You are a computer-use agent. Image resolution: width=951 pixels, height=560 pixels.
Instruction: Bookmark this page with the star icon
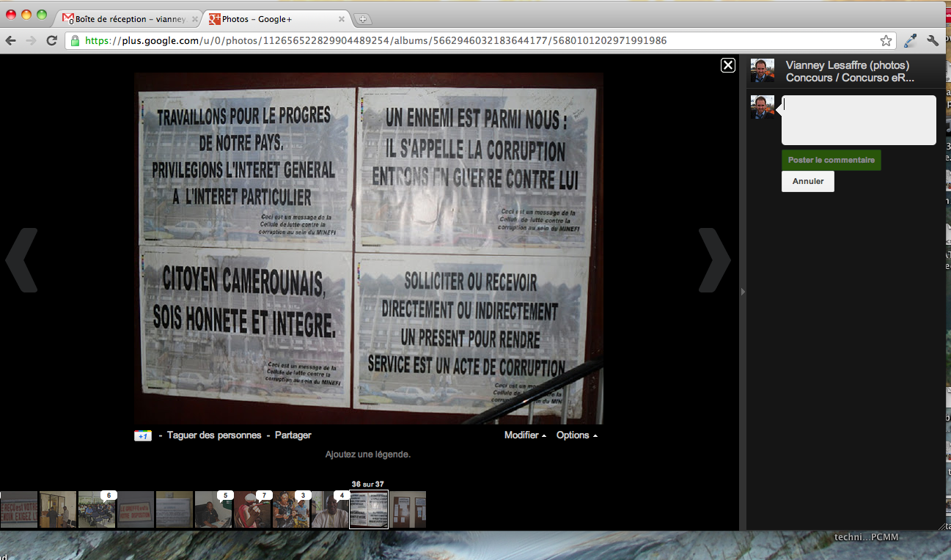point(886,41)
